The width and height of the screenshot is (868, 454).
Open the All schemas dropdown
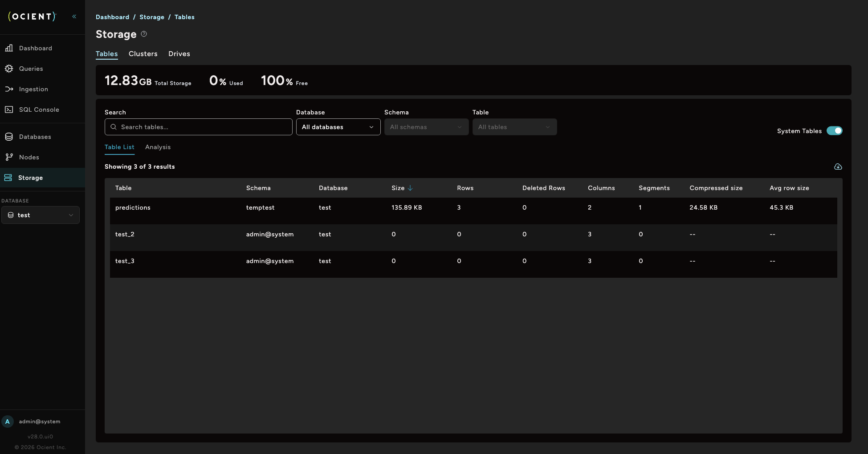coord(426,127)
